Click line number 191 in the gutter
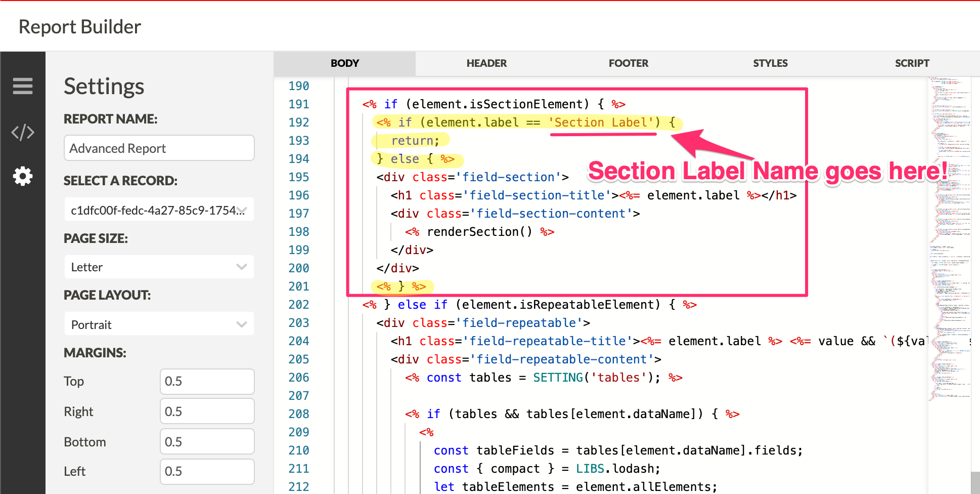The image size is (980, 494). coord(299,104)
